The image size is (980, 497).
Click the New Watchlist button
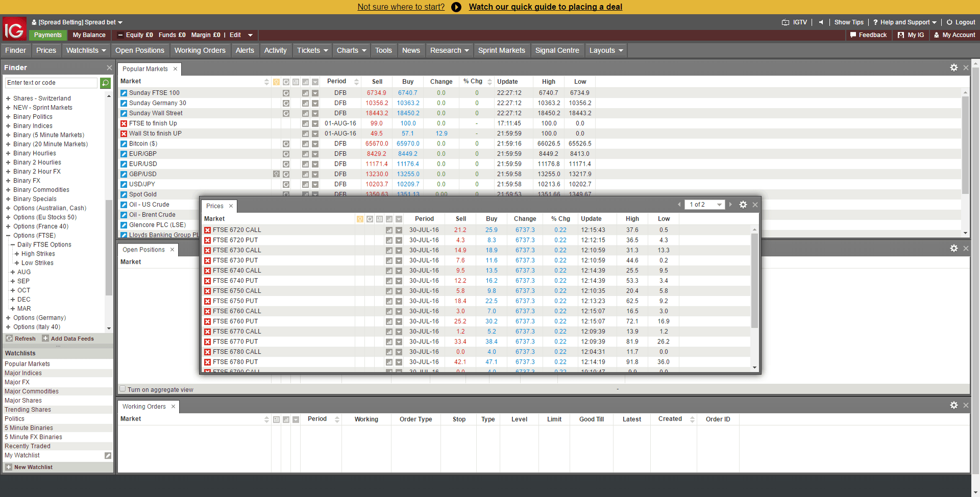[x=29, y=467]
